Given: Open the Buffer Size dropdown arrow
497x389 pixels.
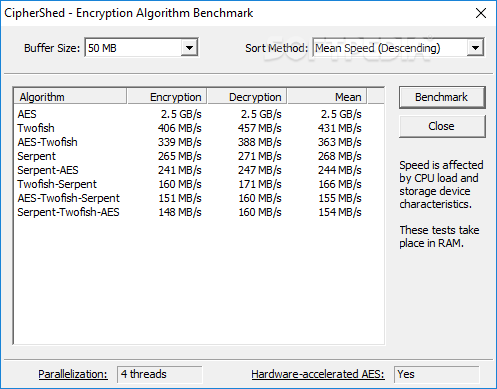Looking at the screenshot, I should (x=189, y=48).
